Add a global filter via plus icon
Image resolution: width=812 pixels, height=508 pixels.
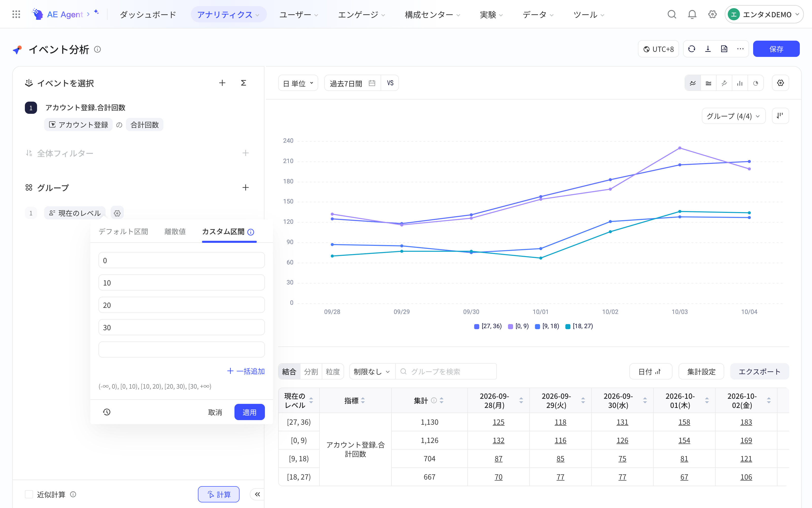(246, 153)
